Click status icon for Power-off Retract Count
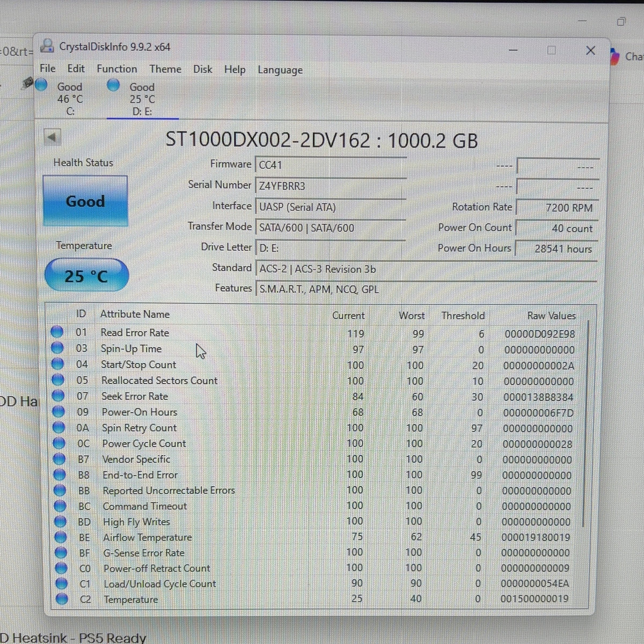Viewport: 644px width, 644px height. [x=61, y=568]
